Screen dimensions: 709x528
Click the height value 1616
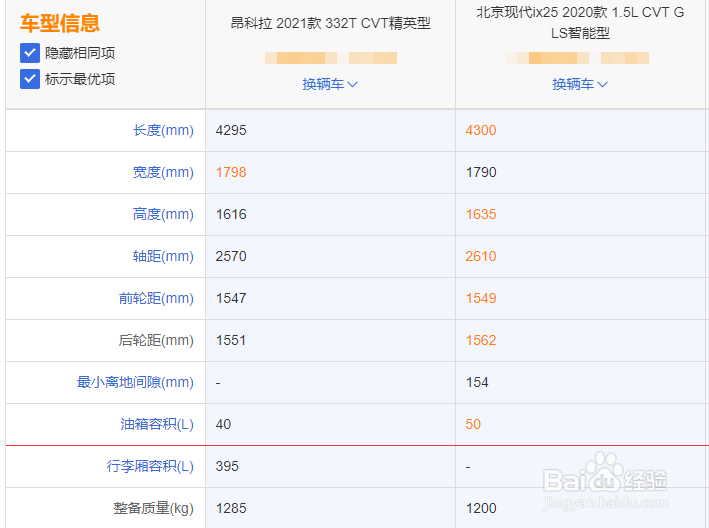[x=231, y=214]
